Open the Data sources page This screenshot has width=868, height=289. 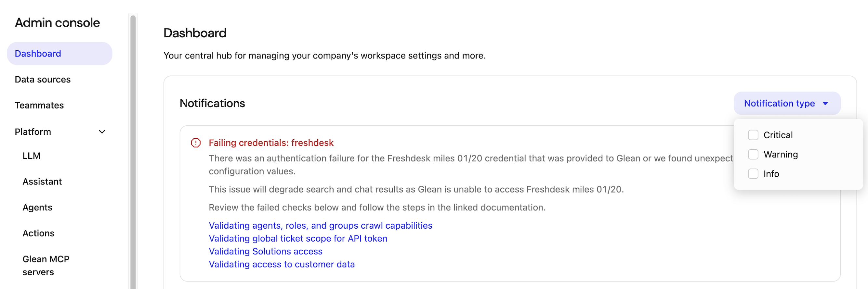tap(43, 80)
